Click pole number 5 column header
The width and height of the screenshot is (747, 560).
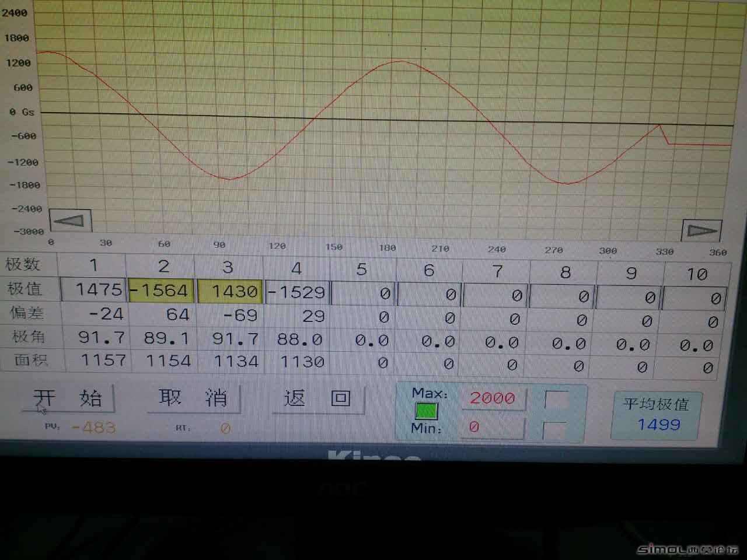click(362, 269)
